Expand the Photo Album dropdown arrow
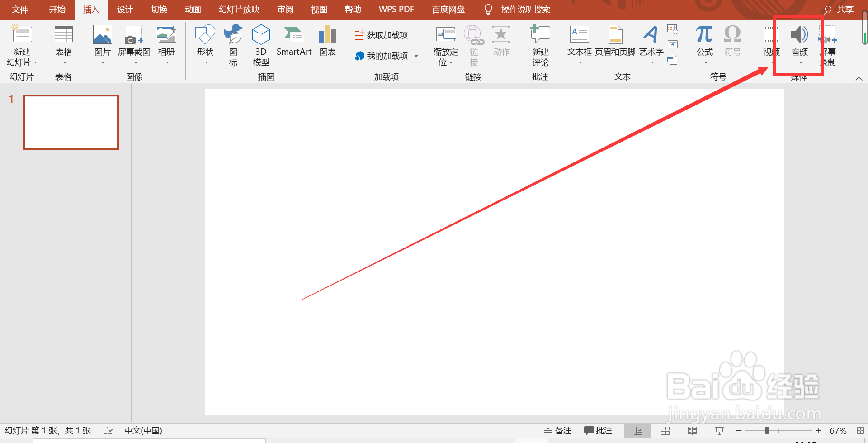The height and width of the screenshot is (443, 868). 167,62
